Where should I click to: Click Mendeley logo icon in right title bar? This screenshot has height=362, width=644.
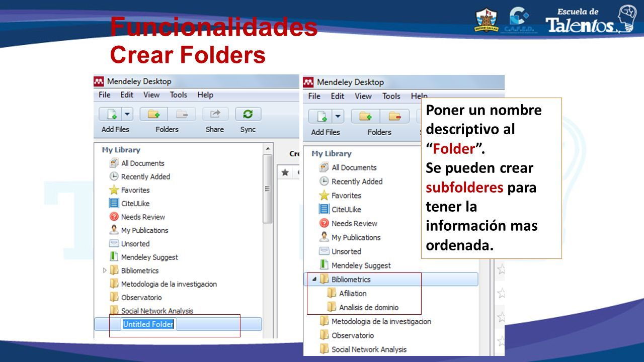pyautogui.click(x=308, y=82)
